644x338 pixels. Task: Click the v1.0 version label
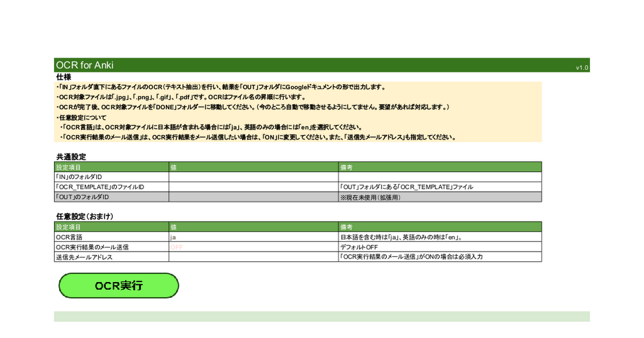coord(582,68)
